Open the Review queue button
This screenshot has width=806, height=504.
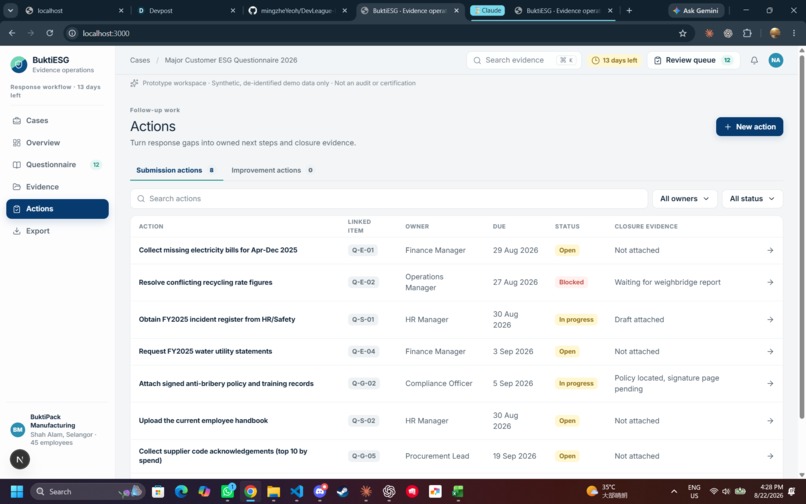[693, 60]
